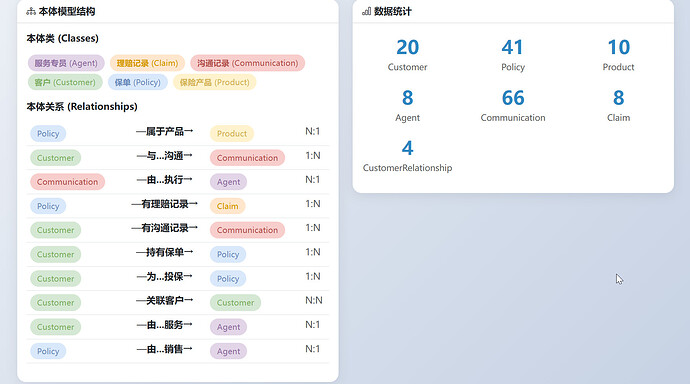Click Policy tag in 由...销售 row
The width and height of the screenshot is (690, 384).
coord(48,351)
